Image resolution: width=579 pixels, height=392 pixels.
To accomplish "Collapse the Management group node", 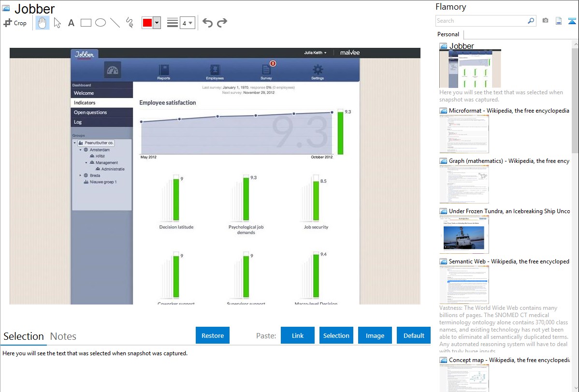I will 87,162.
